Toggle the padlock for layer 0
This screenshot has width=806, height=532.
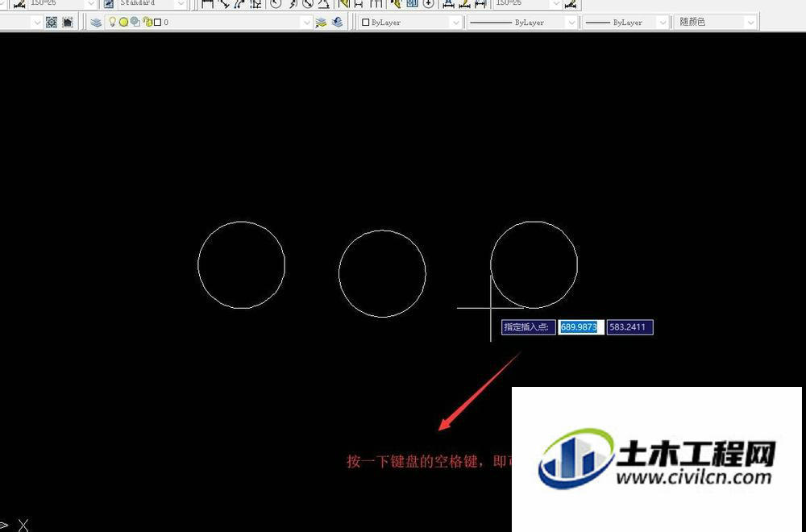coord(147,22)
